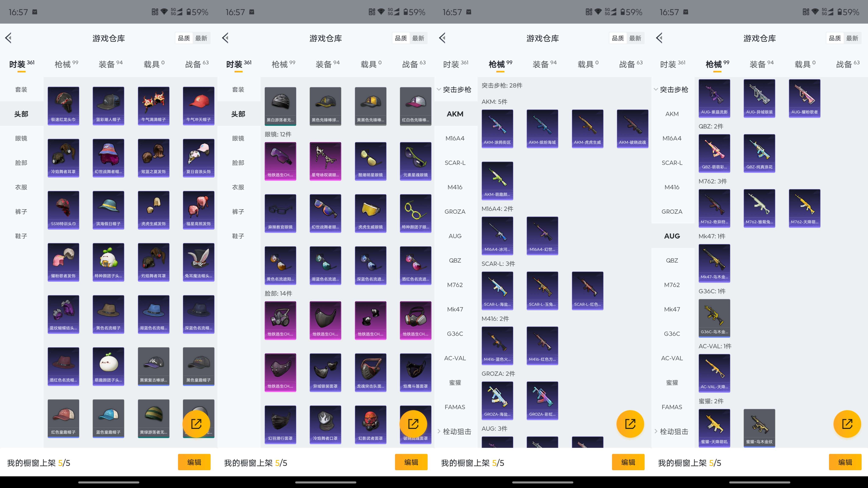Select the AUG-紫晶流影 skin

pos(714,99)
